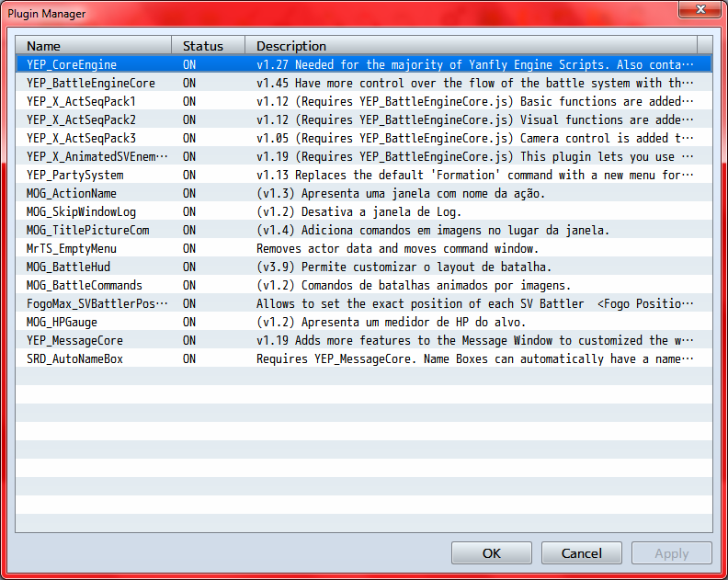Click description 'Adiciona comandos em imagens'
728x580 pixels.
(x=433, y=230)
